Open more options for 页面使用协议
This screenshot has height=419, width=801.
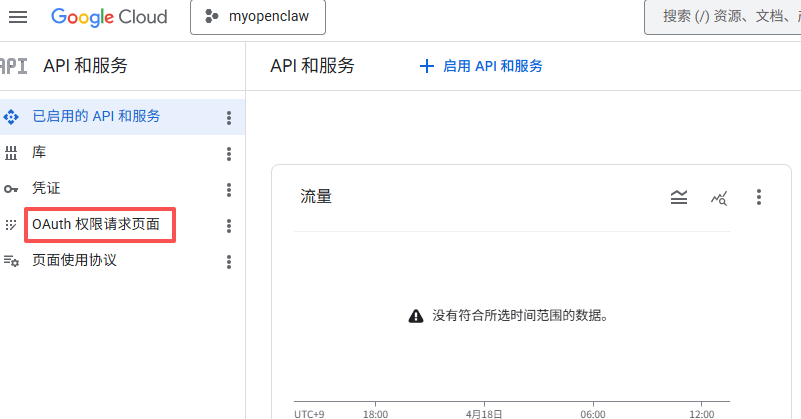coord(229,262)
